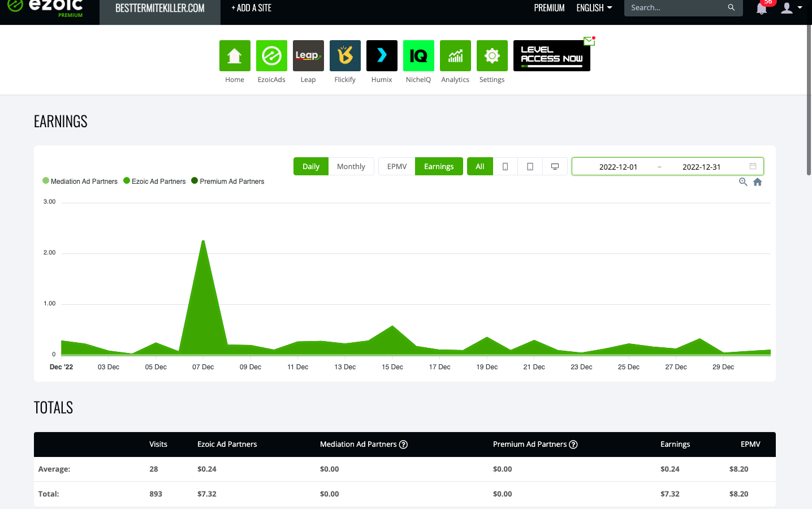The height and width of the screenshot is (509, 812).
Task: Open the NicheIQ app icon
Action: click(418, 55)
